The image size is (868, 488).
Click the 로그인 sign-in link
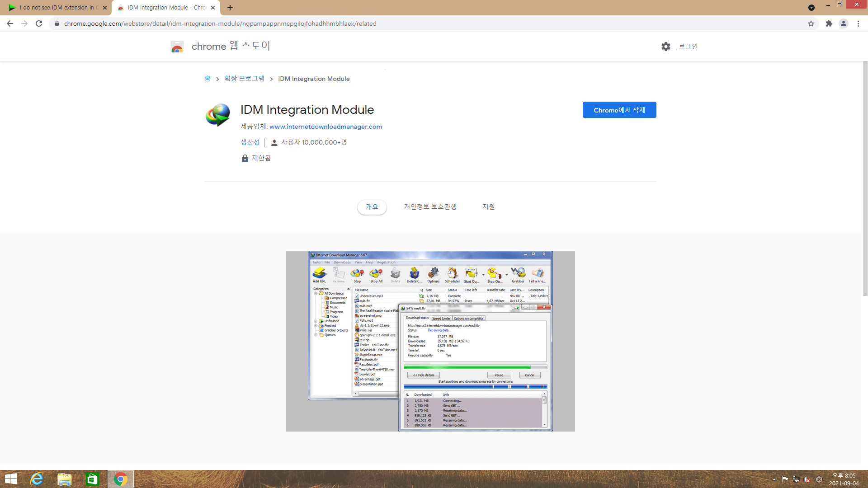click(688, 46)
